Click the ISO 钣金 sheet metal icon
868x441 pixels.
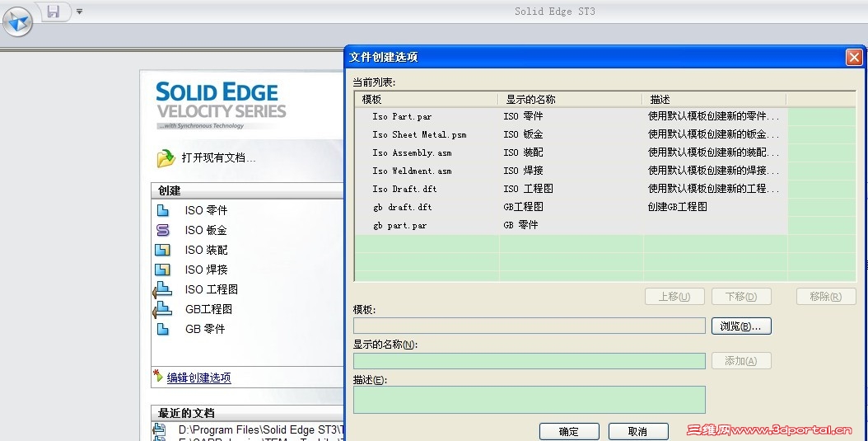pyautogui.click(x=163, y=230)
